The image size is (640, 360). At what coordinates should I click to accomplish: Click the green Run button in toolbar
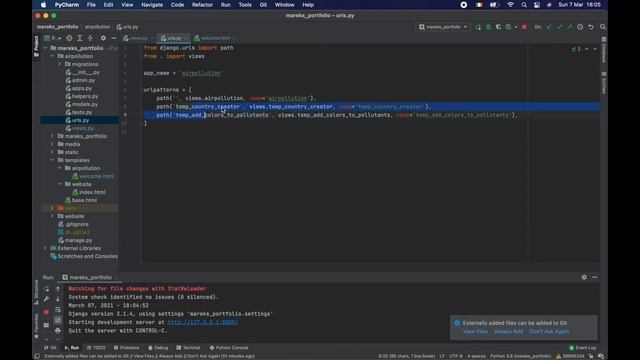[x=478, y=27]
